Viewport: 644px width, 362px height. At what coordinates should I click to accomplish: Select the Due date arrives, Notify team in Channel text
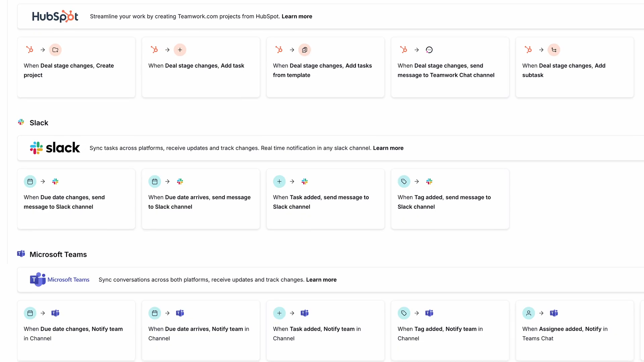(199, 334)
